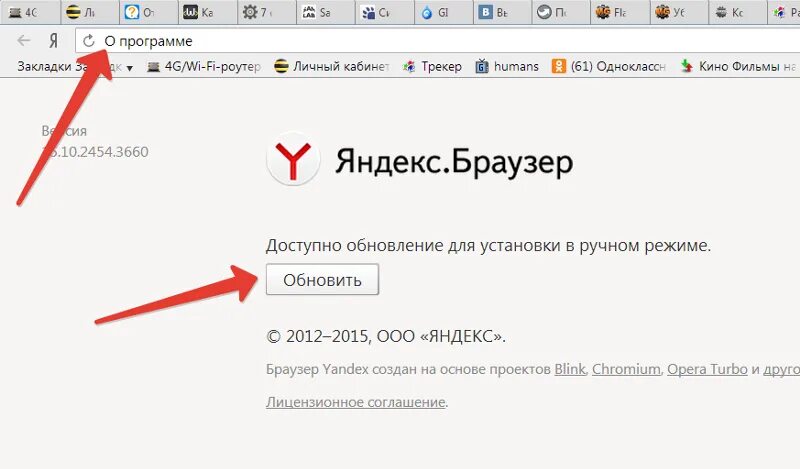Open Yandex home via the Я button
The height and width of the screenshot is (469, 800).
click(x=54, y=41)
